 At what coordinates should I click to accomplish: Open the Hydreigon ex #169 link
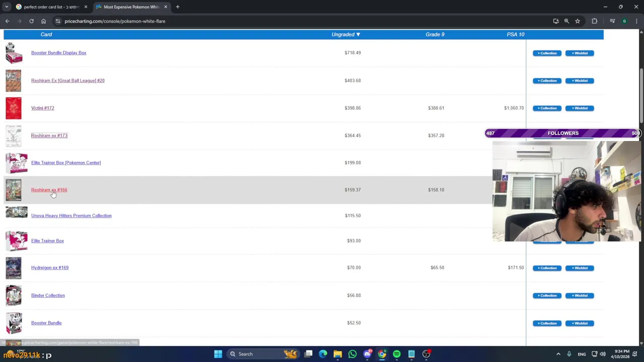tap(50, 267)
